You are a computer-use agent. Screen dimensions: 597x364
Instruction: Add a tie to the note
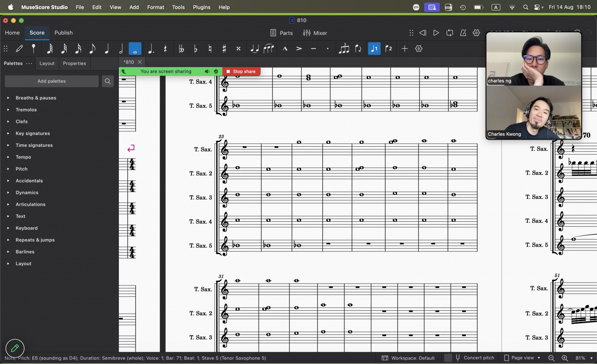tap(254, 49)
